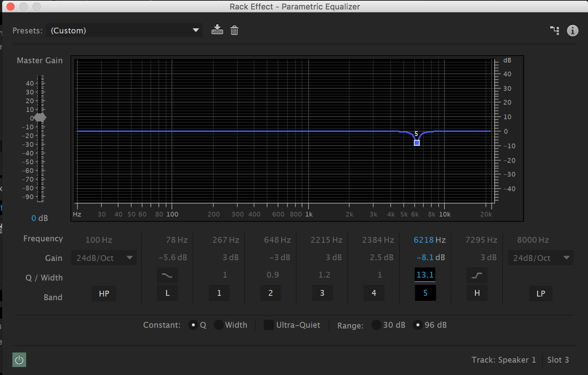Disable the active band 5
Screen dimensions: 588x375
[426, 293]
